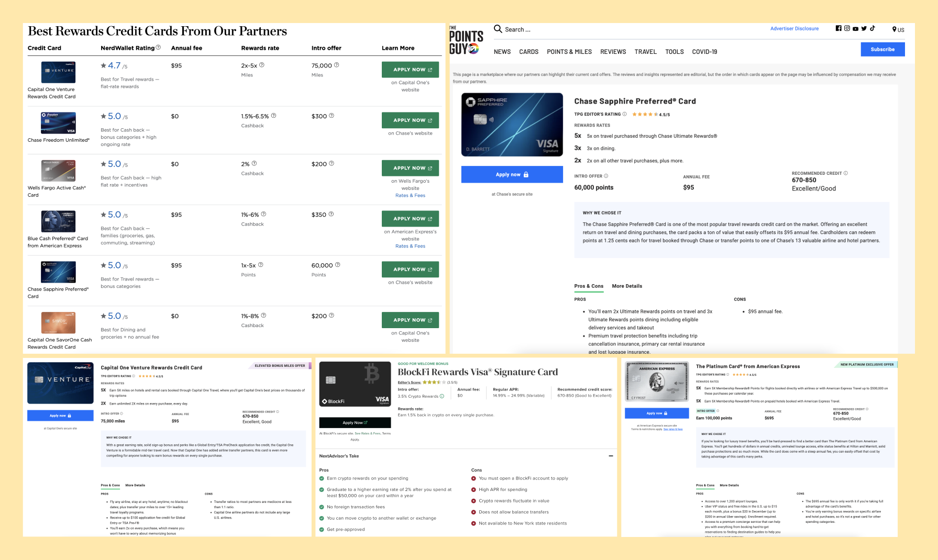This screenshot has width=938, height=560.
Task: Click Apply Now for Chase Freedom Unlimited row
Action: pyautogui.click(x=410, y=120)
